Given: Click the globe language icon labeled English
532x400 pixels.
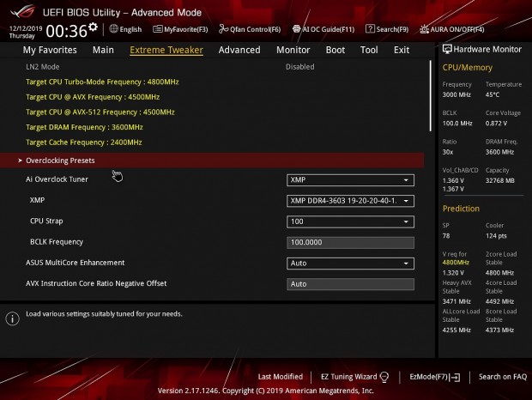Looking at the screenshot, I should click(114, 29).
